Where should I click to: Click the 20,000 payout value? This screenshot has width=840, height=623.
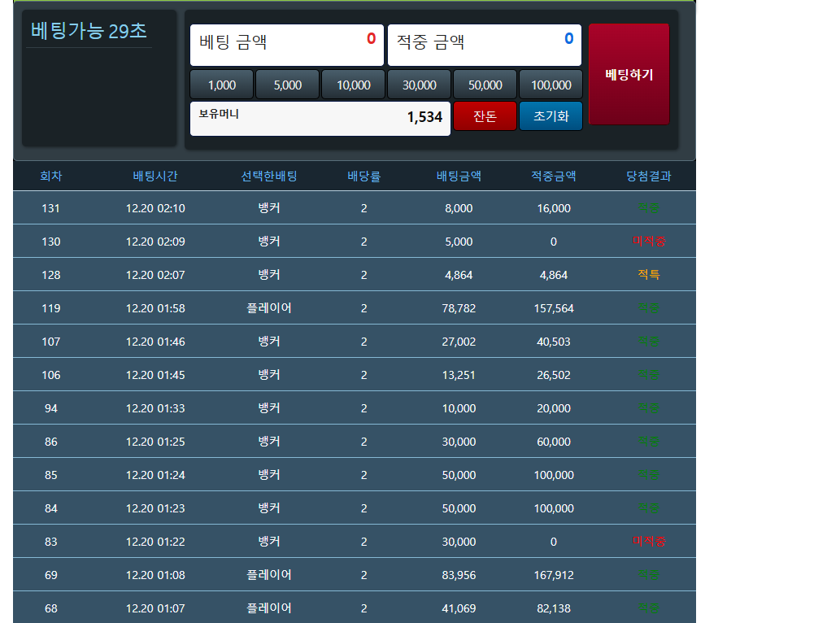point(554,408)
